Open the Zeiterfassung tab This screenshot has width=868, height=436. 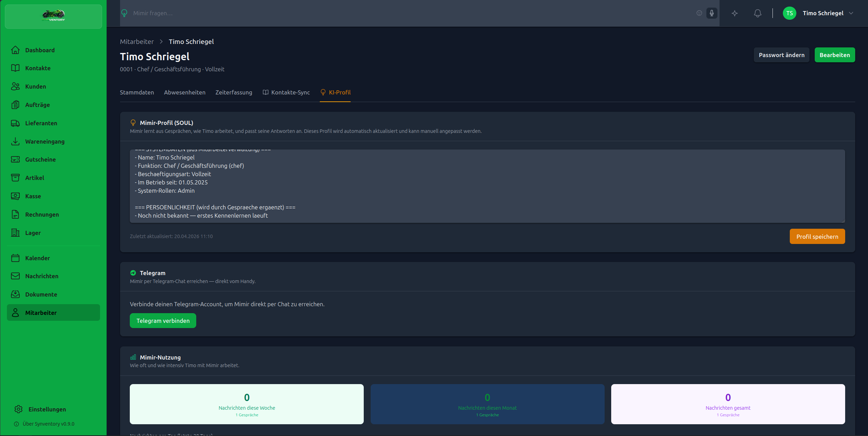point(234,92)
